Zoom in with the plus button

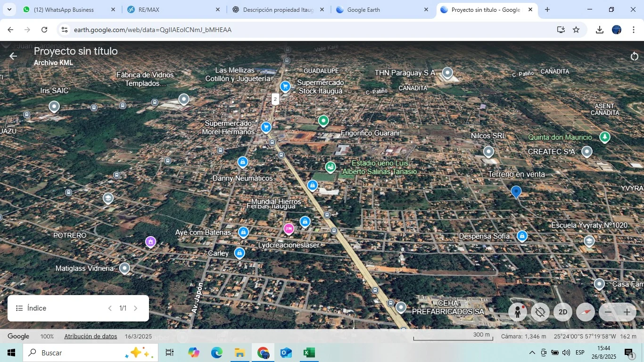[627, 312]
